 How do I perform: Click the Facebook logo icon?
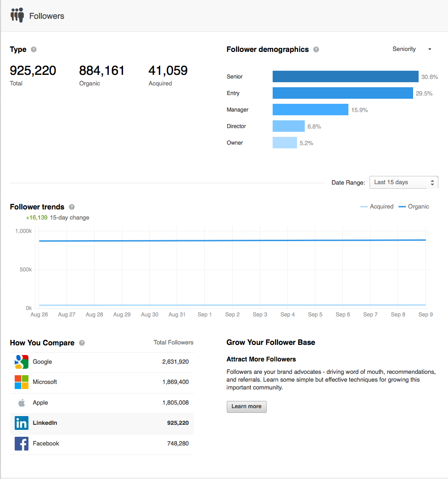pos(21,444)
